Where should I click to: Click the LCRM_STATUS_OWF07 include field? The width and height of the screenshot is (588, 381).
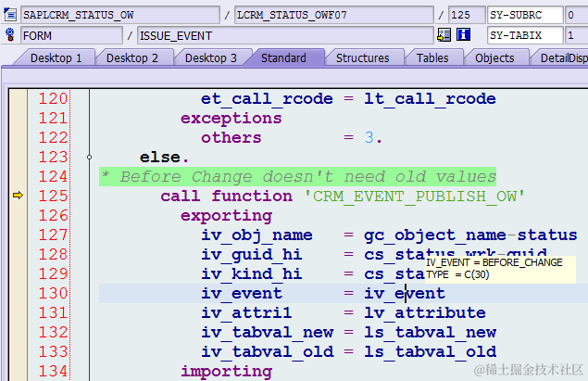(x=333, y=15)
